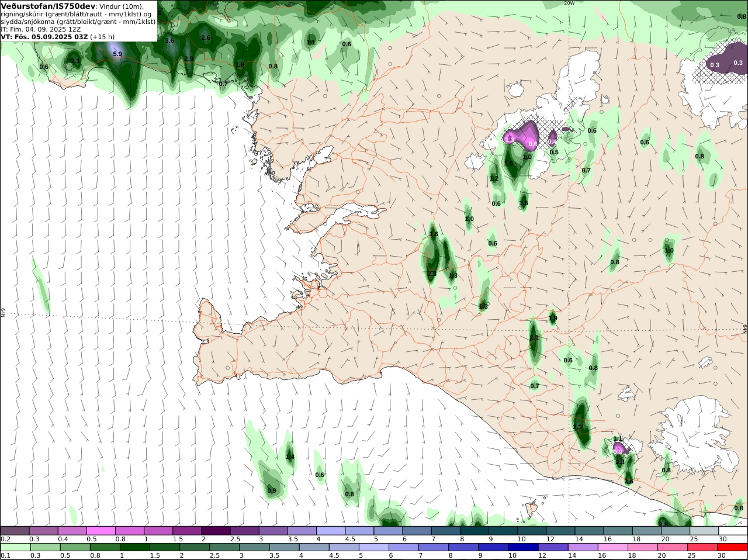The width and height of the screenshot is (748, 560).
Task: Click the bright pink 0.5 swatch in snow scale
Action: (x=101, y=531)
